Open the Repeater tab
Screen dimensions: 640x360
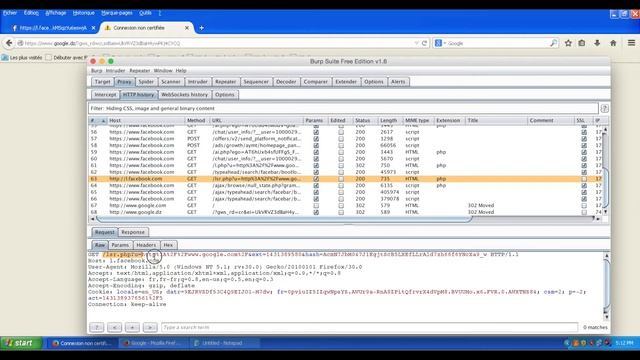(226, 82)
